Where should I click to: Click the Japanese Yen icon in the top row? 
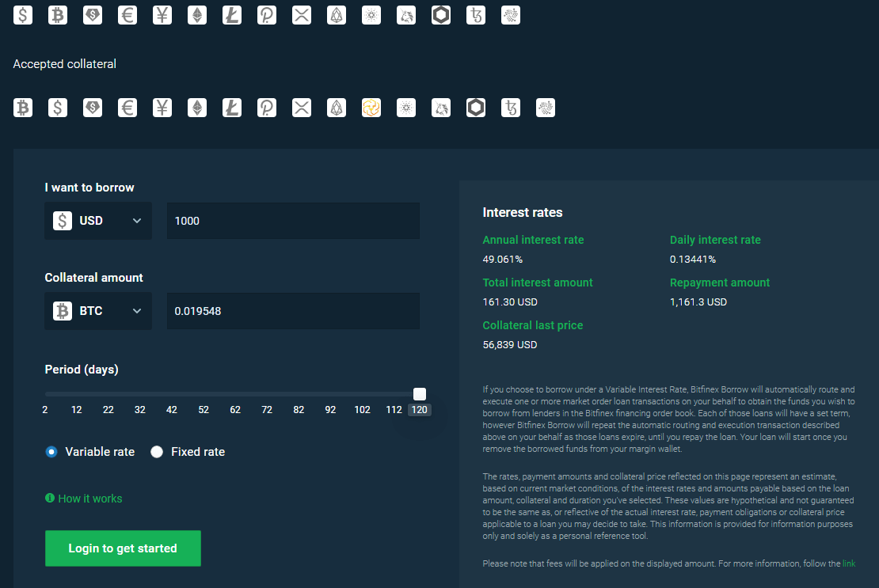click(x=162, y=15)
